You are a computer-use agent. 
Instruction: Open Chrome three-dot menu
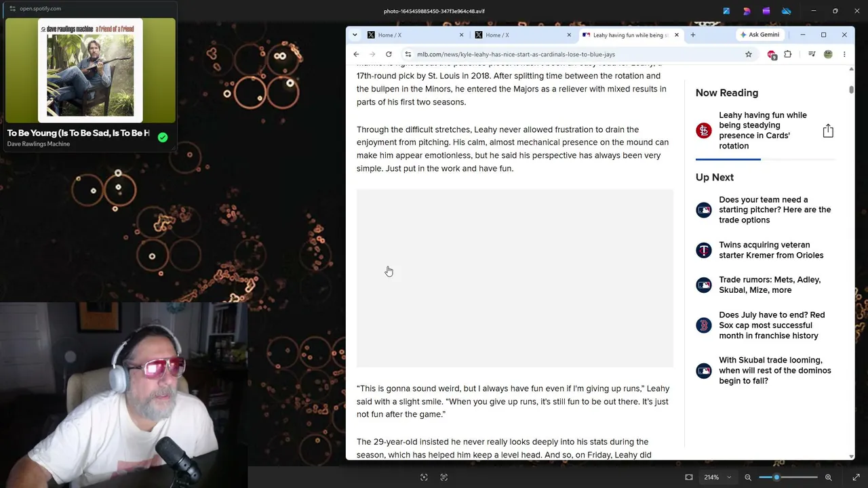pos(844,54)
